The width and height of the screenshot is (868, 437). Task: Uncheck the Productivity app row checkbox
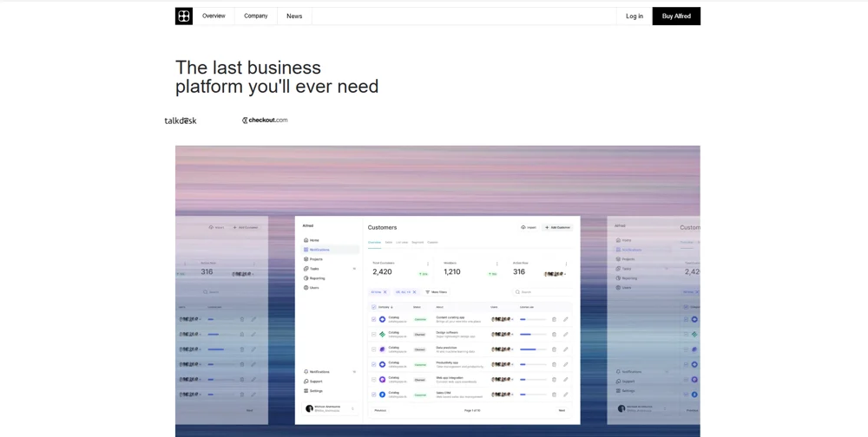373,364
